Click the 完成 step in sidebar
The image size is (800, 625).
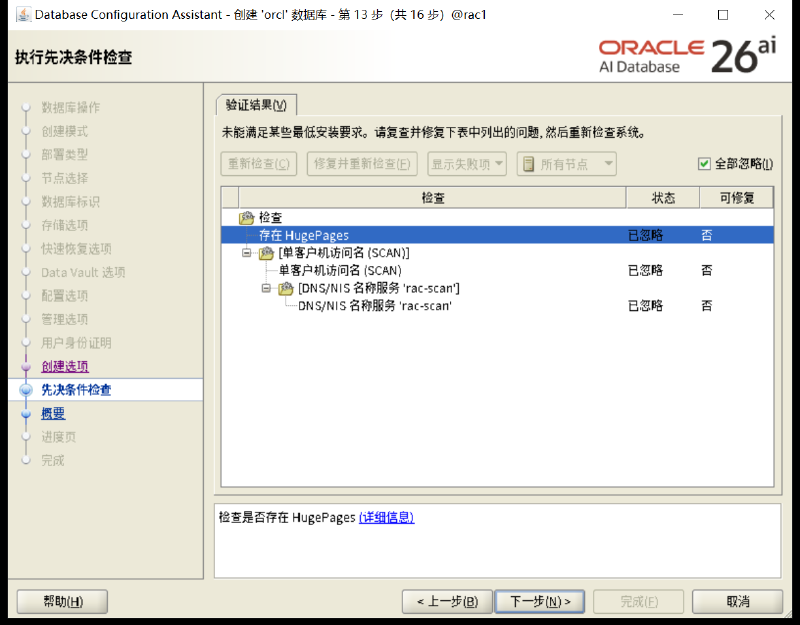53,461
